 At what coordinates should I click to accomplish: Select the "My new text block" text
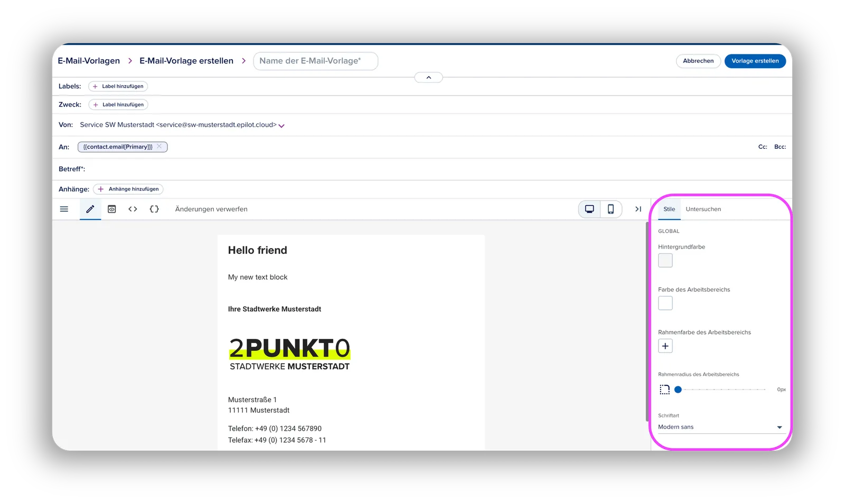pos(258,277)
